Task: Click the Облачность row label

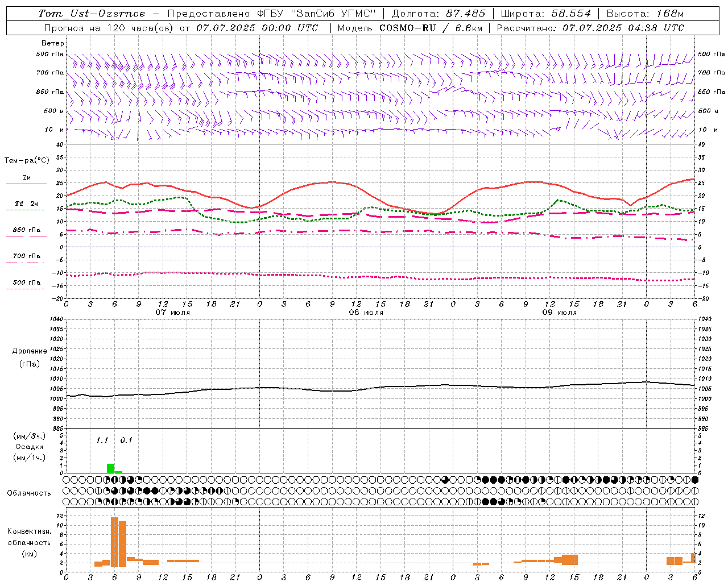Action: pos(29,493)
